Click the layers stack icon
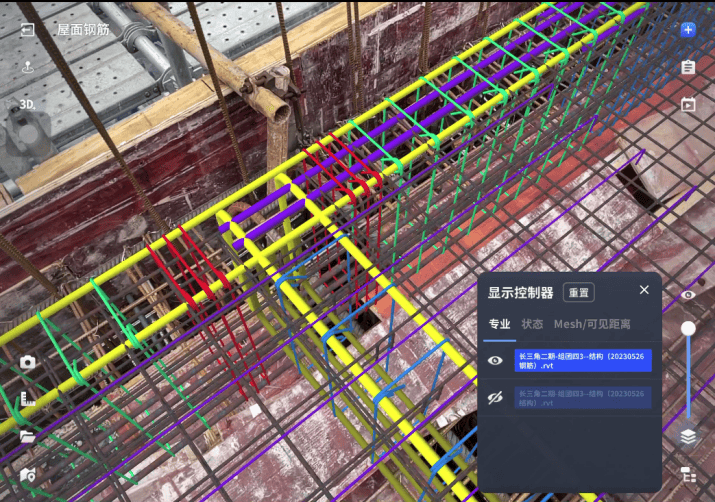715x502 pixels. (688, 436)
